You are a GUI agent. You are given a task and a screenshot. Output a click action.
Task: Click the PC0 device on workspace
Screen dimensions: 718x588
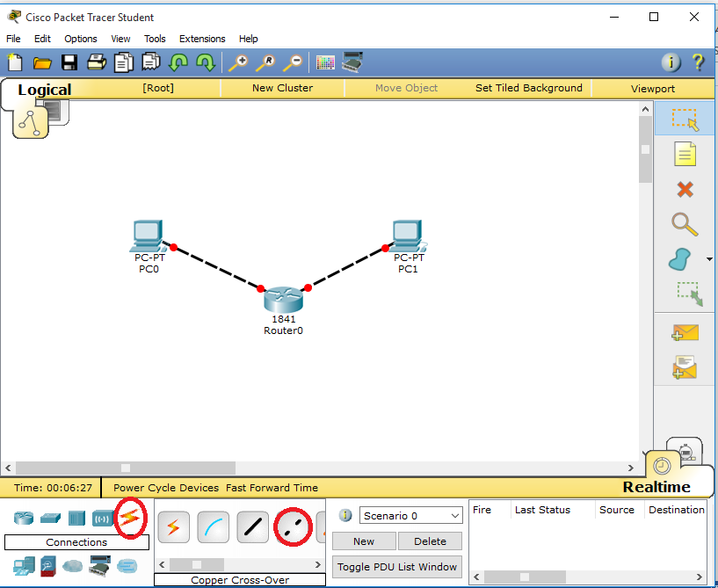(148, 236)
